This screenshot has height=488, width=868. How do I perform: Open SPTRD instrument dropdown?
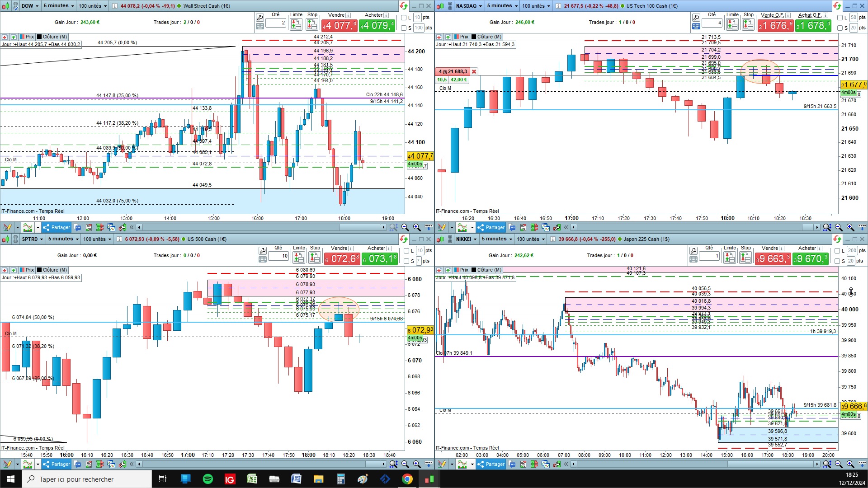click(x=33, y=239)
